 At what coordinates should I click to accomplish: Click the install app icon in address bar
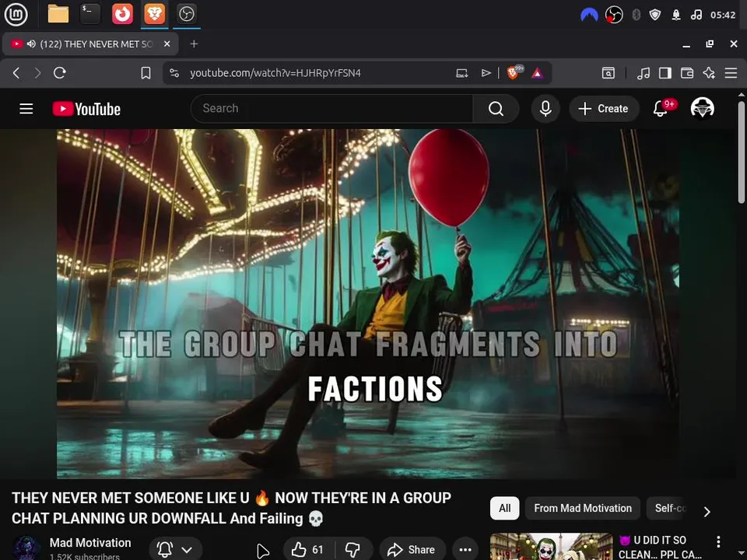pyautogui.click(x=461, y=73)
